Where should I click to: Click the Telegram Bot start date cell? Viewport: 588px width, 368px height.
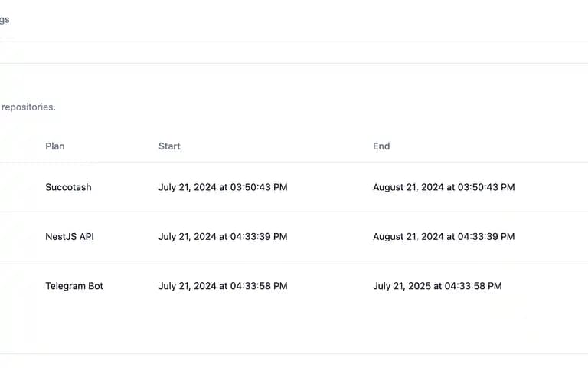223,286
